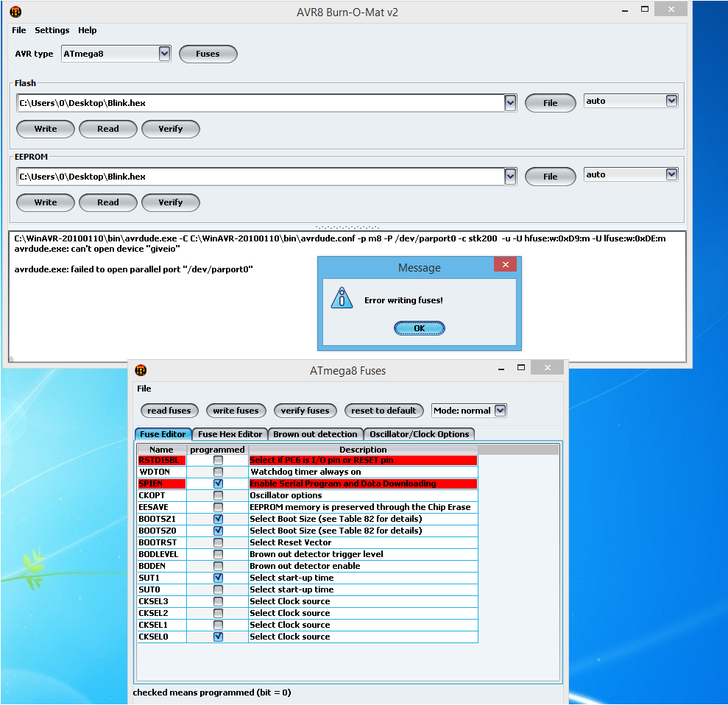This screenshot has width=728, height=705.
Task: Open the Brown out detection tab
Action: [x=315, y=434]
